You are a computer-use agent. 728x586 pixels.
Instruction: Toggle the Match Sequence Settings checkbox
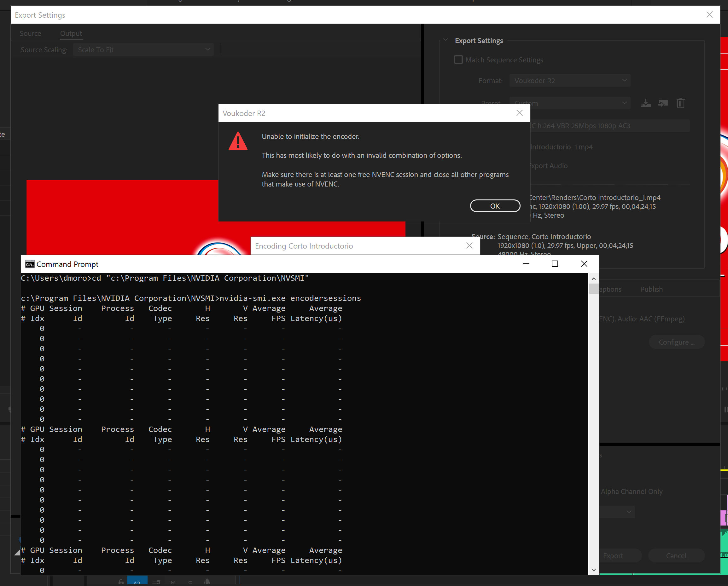coord(458,60)
